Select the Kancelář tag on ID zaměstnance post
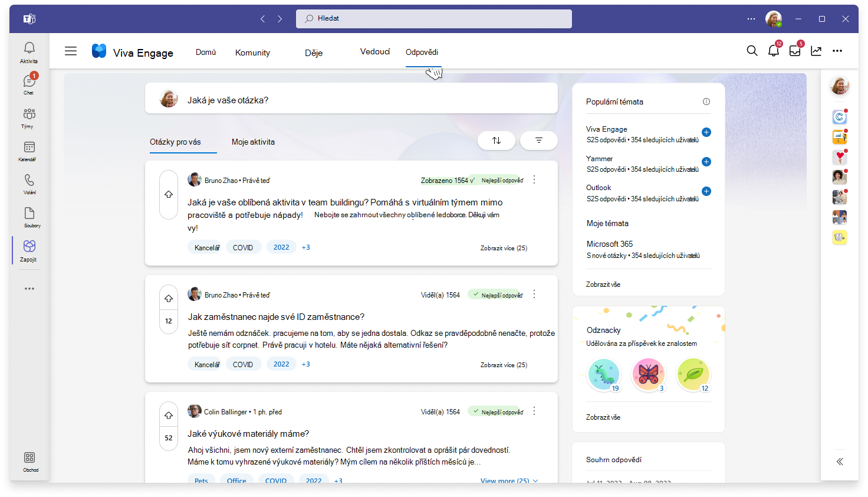The width and height of the screenshot is (868, 497). point(207,364)
